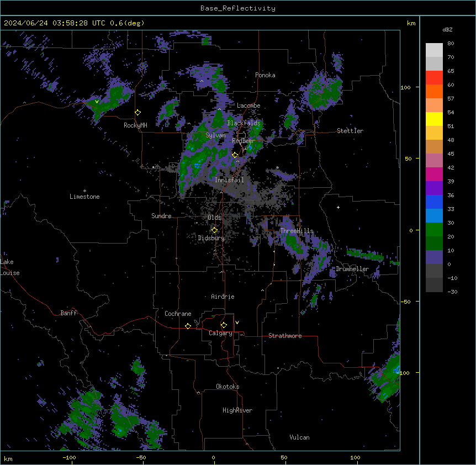The image size is (476, 465).
Task: Click the Olds town label
Action: click(x=214, y=218)
